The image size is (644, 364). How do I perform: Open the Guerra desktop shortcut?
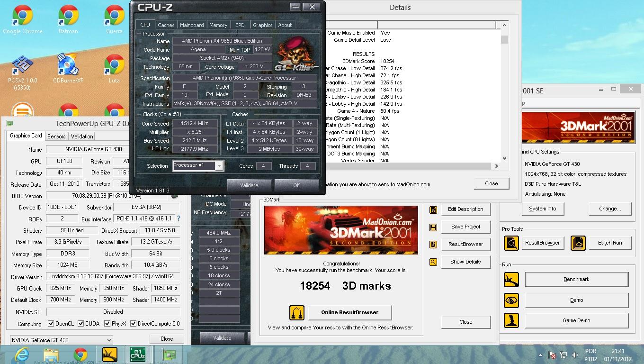tap(114, 20)
